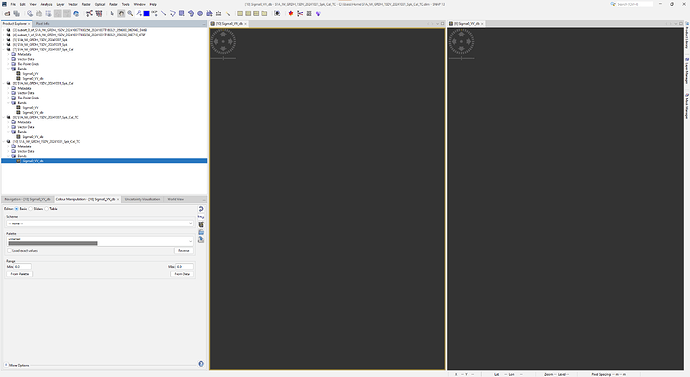Click the red-orange toolbar icon
690x377 pixels.
coord(291,14)
